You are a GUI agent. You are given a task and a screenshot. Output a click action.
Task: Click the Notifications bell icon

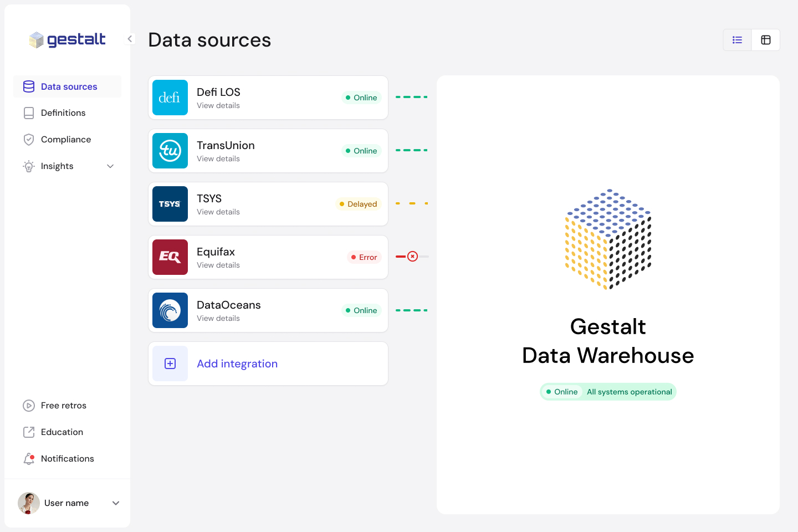[28, 458]
